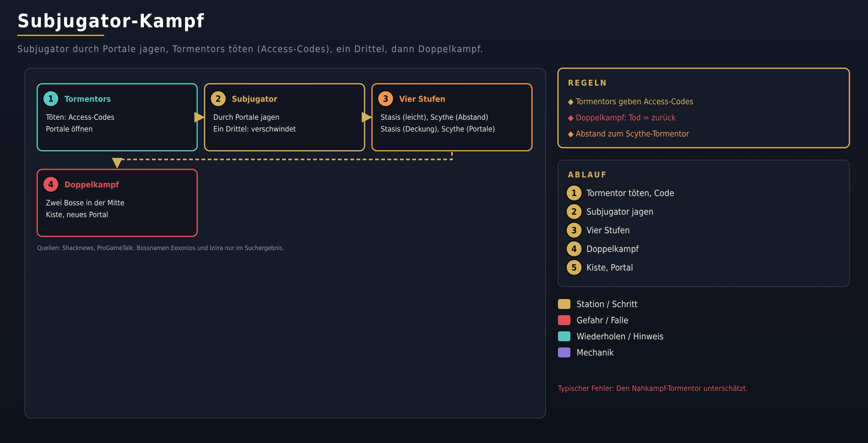Click the Subjugator jagen step in Ablauf
Viewport: 868px width, 443px height.
click(620, 212)
